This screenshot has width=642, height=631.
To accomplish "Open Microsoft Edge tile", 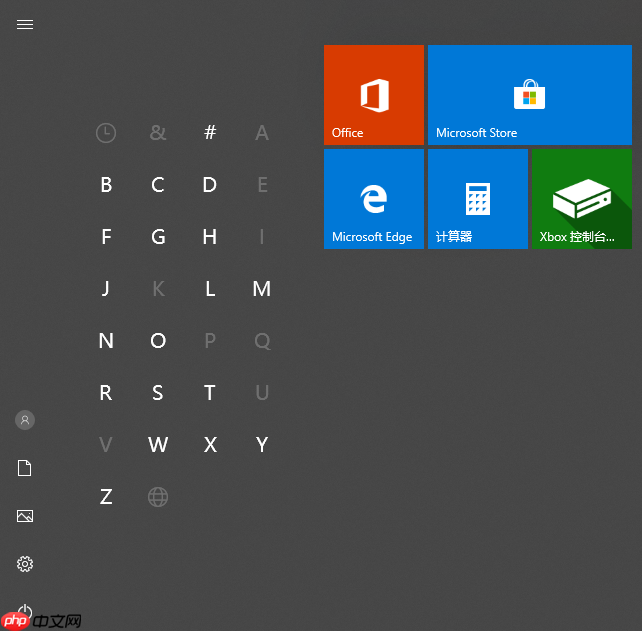I will click(x=374, y=199).
